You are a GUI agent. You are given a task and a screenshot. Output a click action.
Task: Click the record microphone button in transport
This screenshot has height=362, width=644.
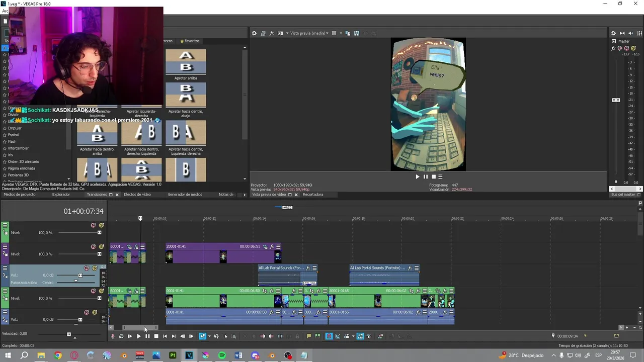[112, 336]
